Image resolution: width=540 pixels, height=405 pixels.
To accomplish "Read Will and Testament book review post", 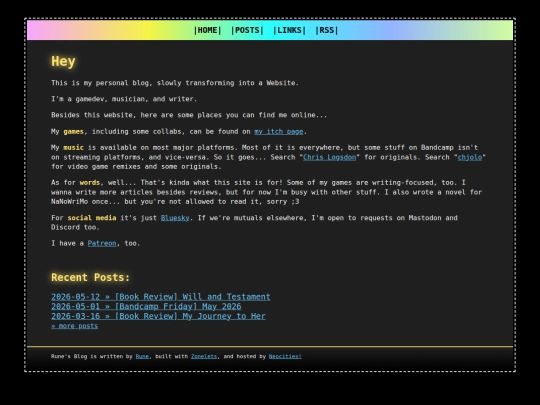I will pos(161,297).
